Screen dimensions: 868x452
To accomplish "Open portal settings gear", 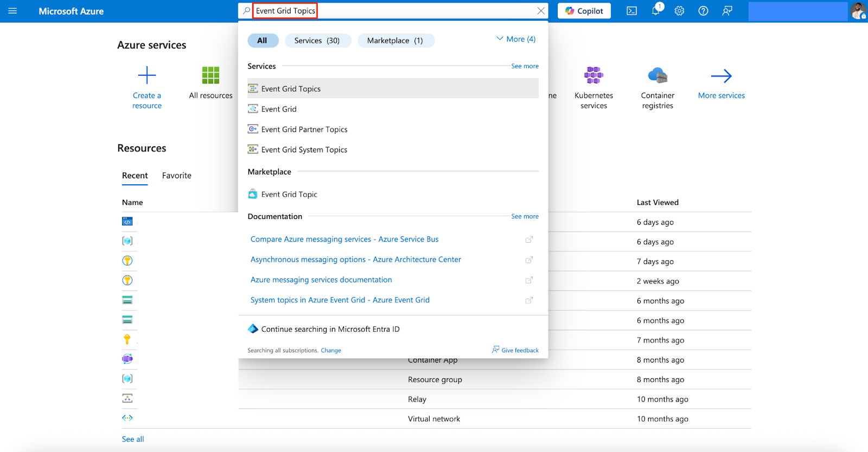I will point(679,11).
